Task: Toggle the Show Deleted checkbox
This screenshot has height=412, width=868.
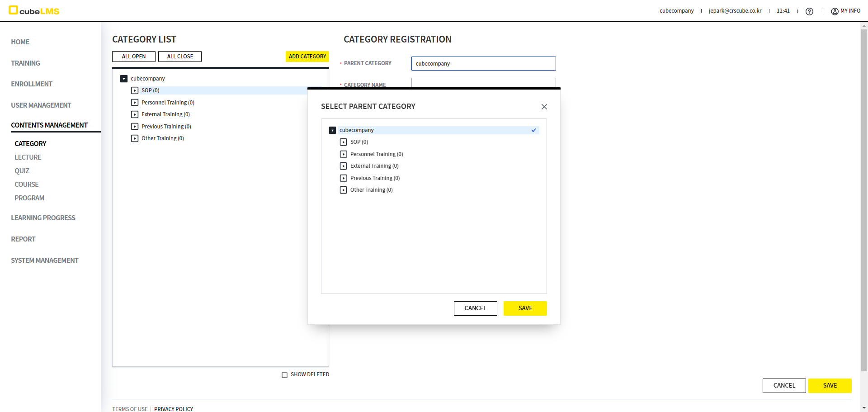Action: (x=284, y=375)
